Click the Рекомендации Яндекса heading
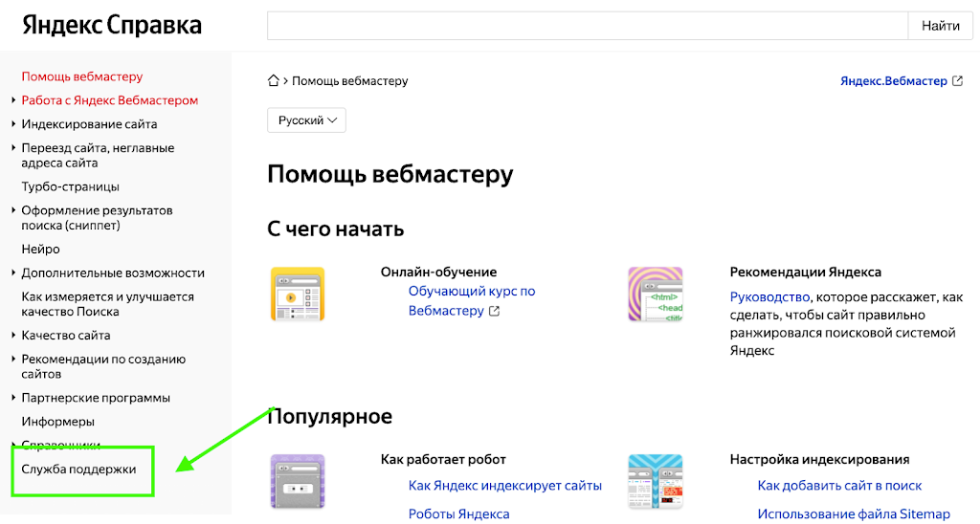 [806, 272]
